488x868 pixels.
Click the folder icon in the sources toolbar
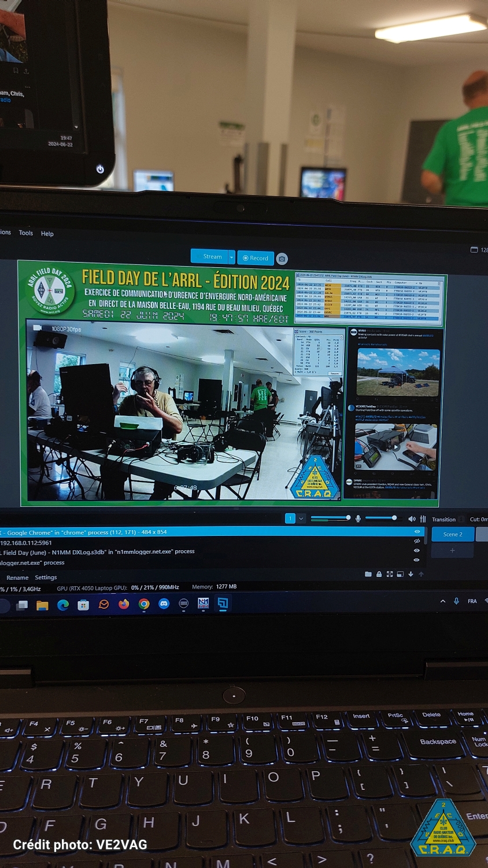368,574
